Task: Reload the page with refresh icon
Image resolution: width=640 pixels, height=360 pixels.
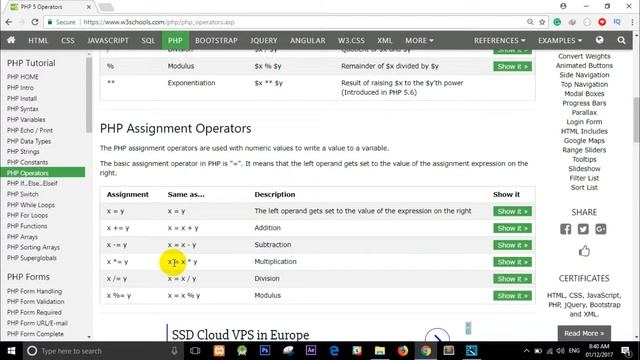Action: (35, 22)
